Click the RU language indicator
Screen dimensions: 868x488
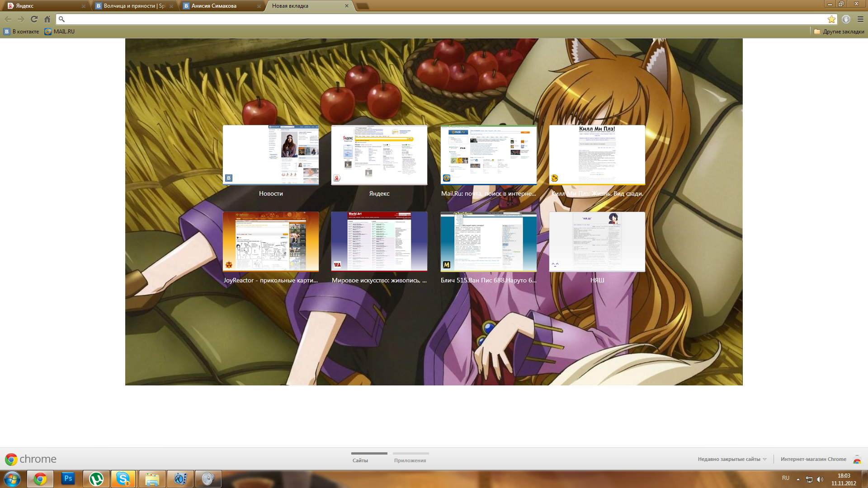pos(786,478)
